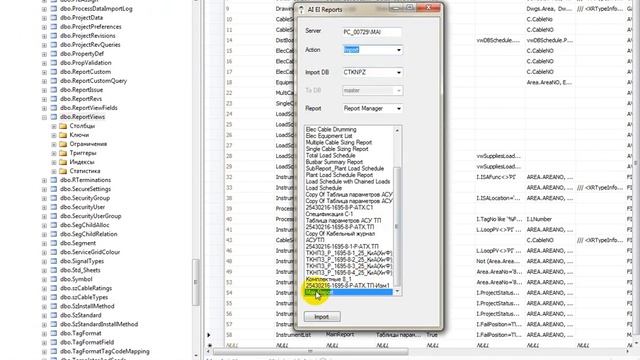Viewport: 640px width, 360px height.
Task: Expand the Ключи folder
Action: (x=54, y=135)
